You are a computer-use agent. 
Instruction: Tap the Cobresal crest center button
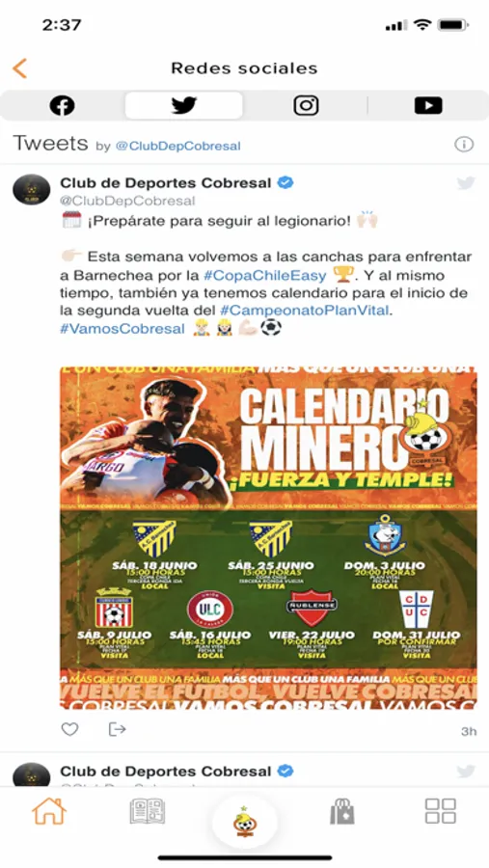[245, 821]
